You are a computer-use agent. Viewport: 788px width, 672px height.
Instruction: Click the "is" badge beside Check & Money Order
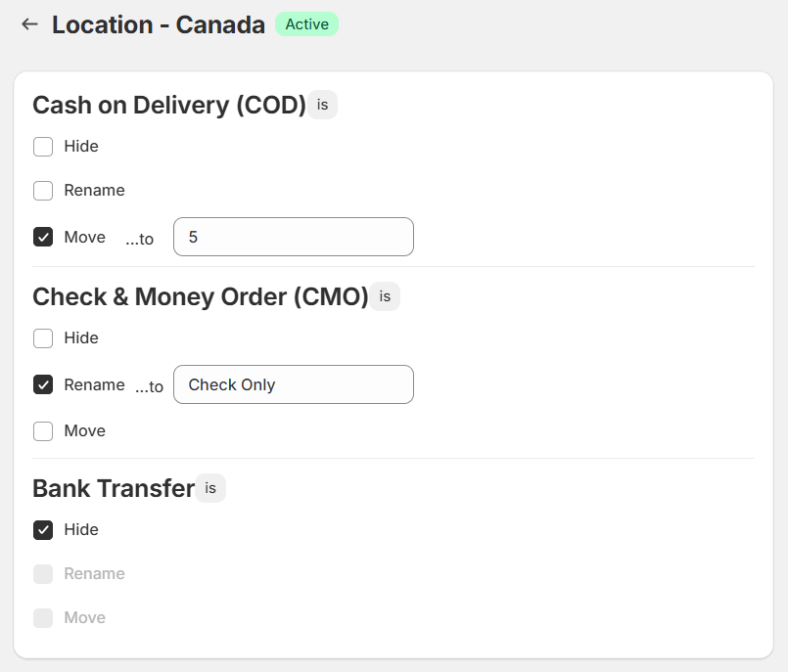(385, 296)
